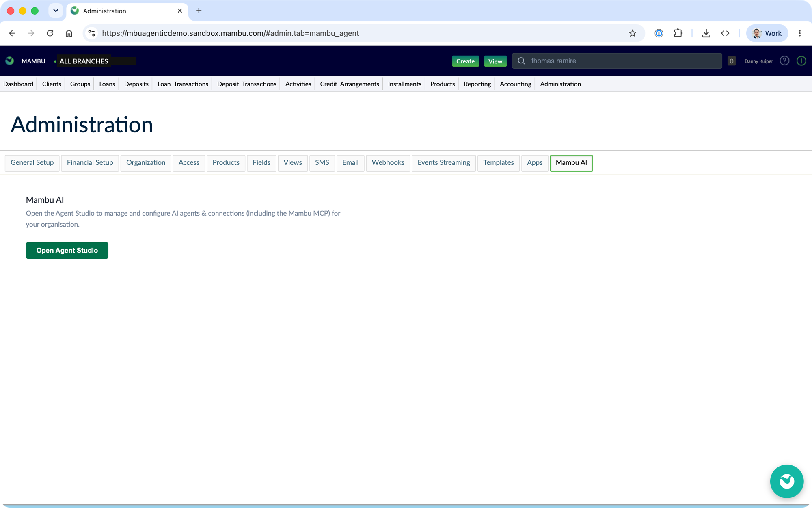Viewport: 812px width, 508px height.
Task: Go back with the browser back arrow
Action: click(x=12, y=33)
